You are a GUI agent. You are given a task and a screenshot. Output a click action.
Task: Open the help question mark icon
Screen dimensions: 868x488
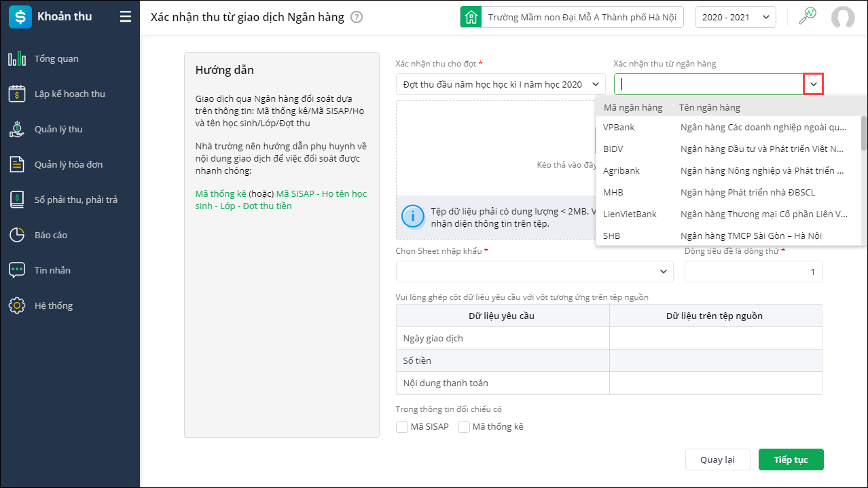pos(357,17)
